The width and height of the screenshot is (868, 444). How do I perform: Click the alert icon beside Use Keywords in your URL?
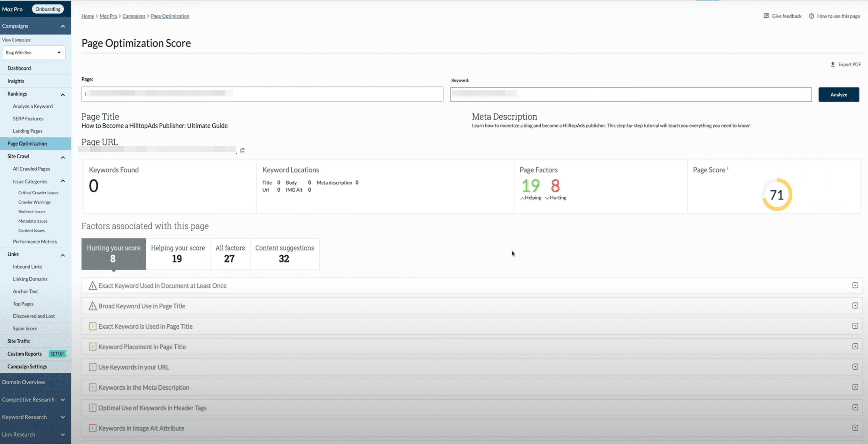pyautogui.click(x=93, y=367)
